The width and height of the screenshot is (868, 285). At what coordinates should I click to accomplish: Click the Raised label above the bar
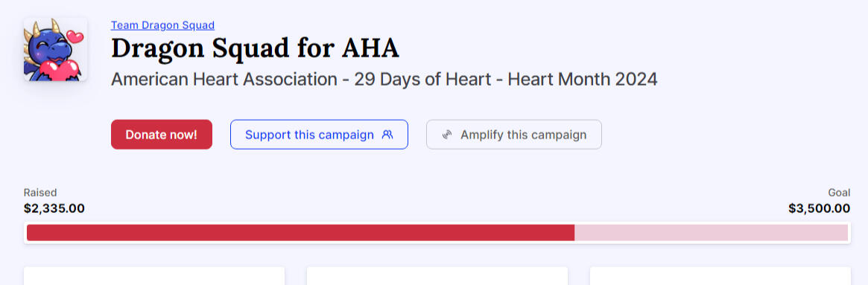click(40, 193)
